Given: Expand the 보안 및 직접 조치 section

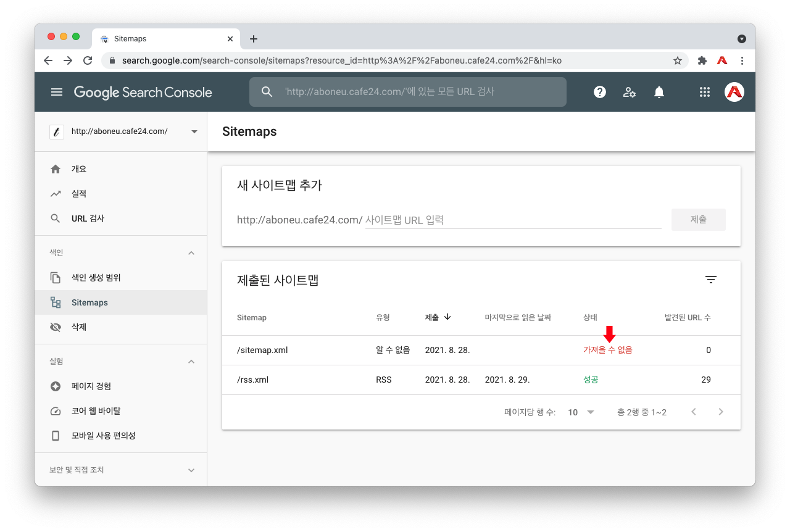Looking at the screenshot, I should coord(191,470).
